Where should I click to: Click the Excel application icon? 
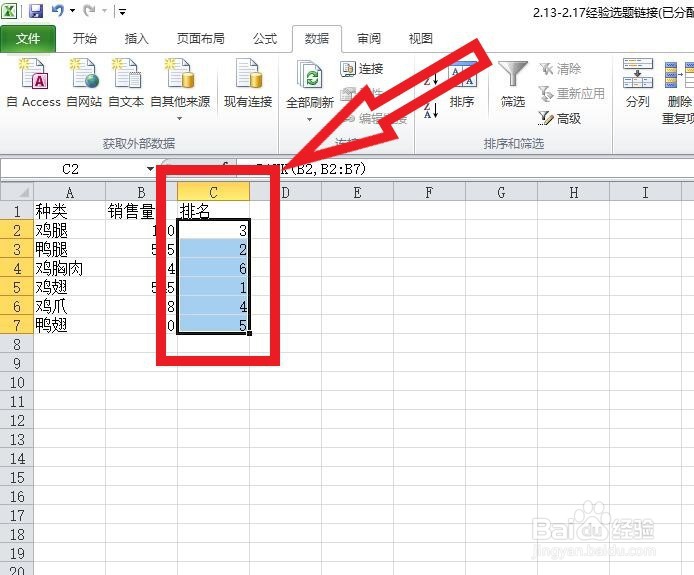8,11
